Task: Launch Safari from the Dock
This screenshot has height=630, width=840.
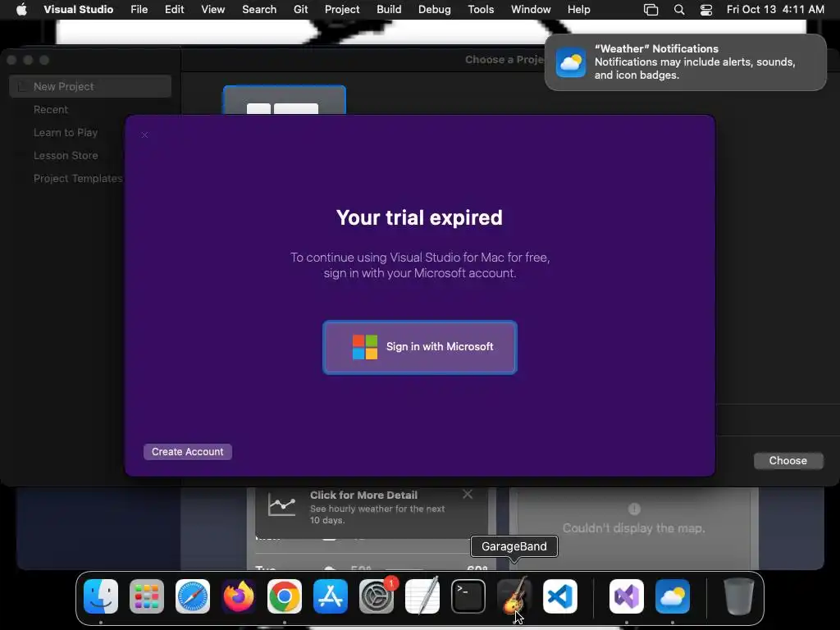Action: tap(193, 596)
